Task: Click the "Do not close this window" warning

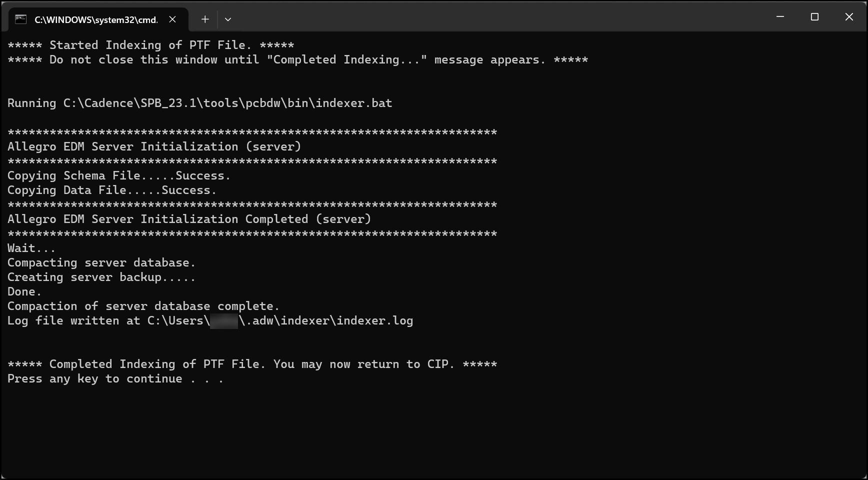Action: point(297,60)
